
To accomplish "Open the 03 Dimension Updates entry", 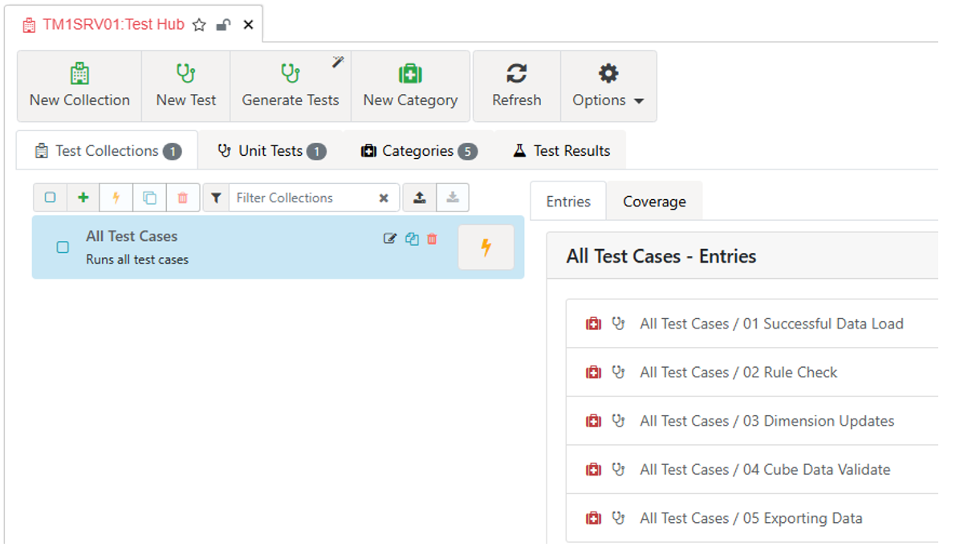I will (x=767, y=421).
